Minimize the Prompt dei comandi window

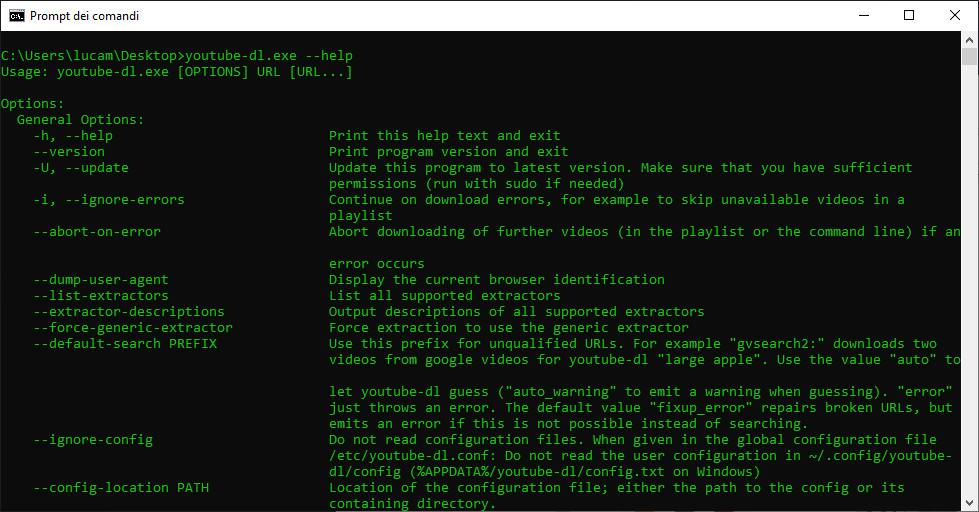click(x=864, y=16)
